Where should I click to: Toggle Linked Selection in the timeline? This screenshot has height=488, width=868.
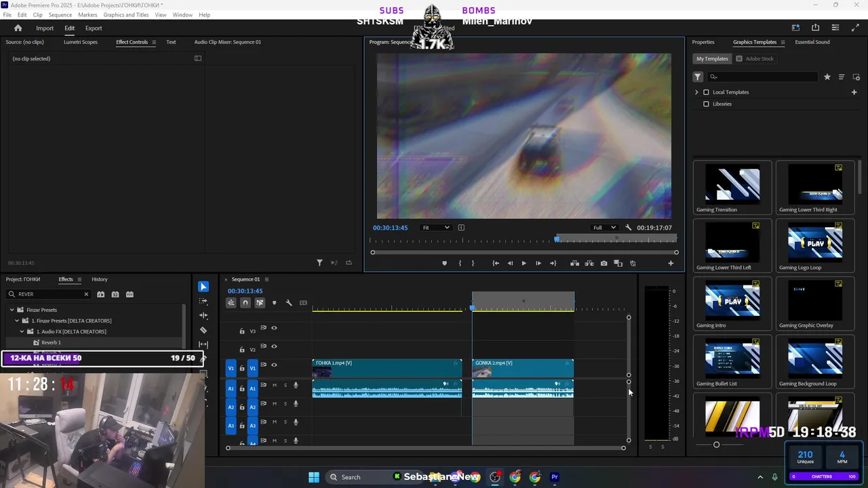tap(260, 303)
